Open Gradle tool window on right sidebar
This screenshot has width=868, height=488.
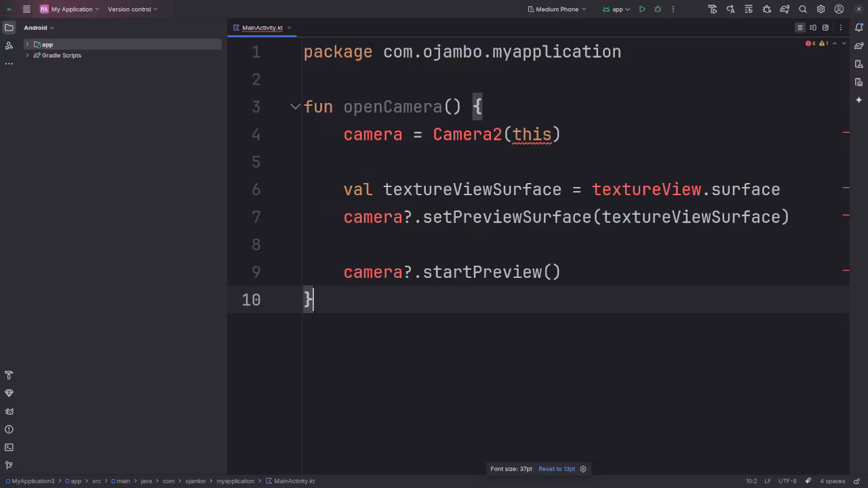(859, 46)
